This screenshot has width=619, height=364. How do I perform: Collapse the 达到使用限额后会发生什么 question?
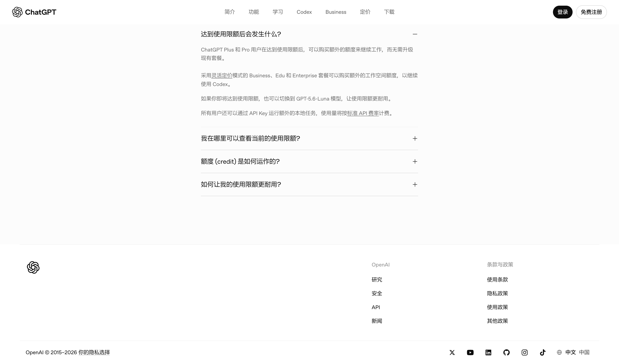click(309, 34)
